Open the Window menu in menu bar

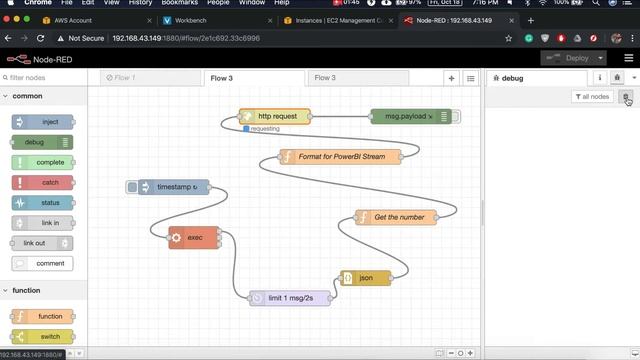252,3
